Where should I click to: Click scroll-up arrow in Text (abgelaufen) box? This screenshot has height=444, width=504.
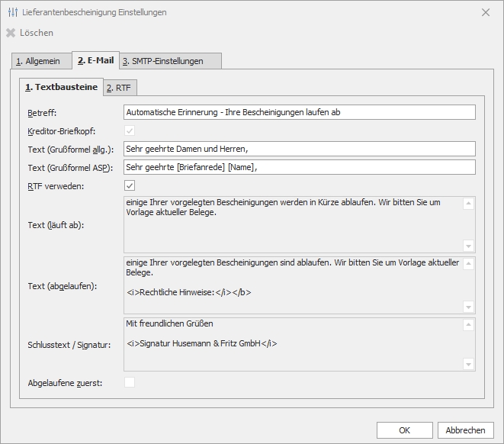tap(468, 264)
